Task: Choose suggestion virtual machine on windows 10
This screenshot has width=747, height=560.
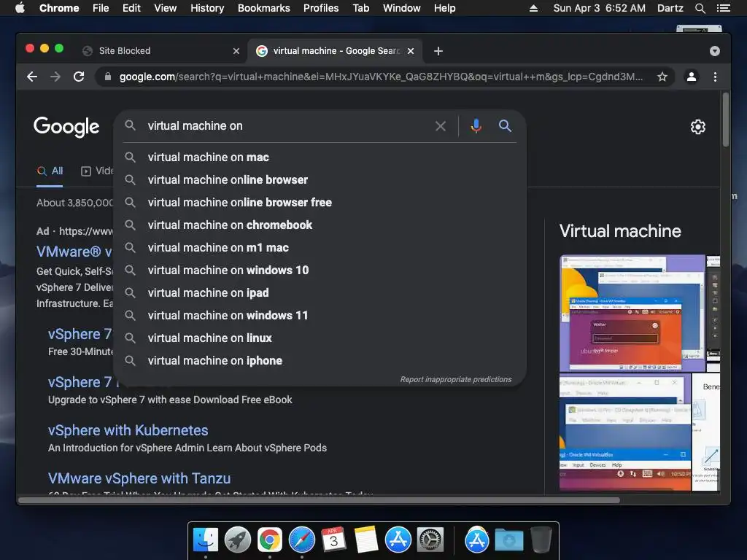Action: [x=320, y=270]
